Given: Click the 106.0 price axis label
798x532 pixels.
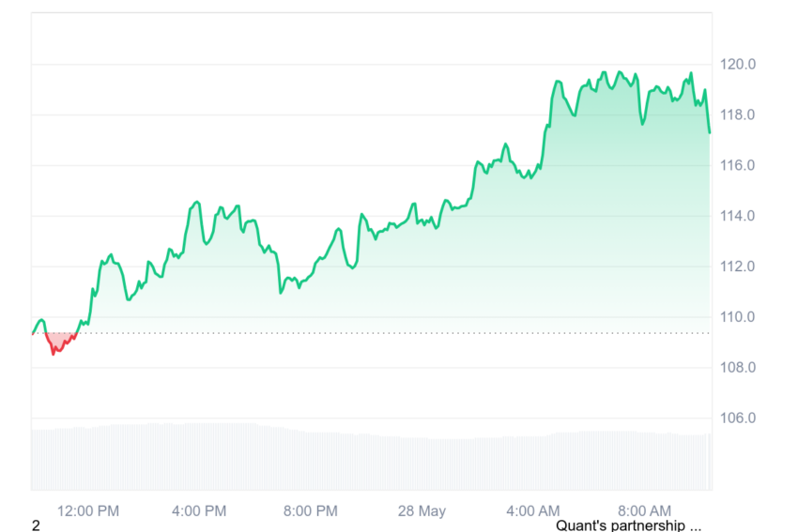Looking at the screenshot, I should coord(737,418).
